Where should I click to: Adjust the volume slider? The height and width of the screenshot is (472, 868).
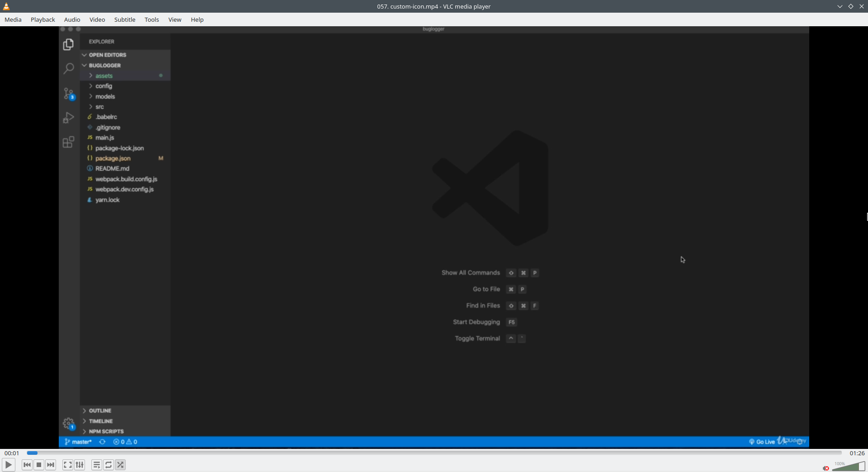point(849,466)
